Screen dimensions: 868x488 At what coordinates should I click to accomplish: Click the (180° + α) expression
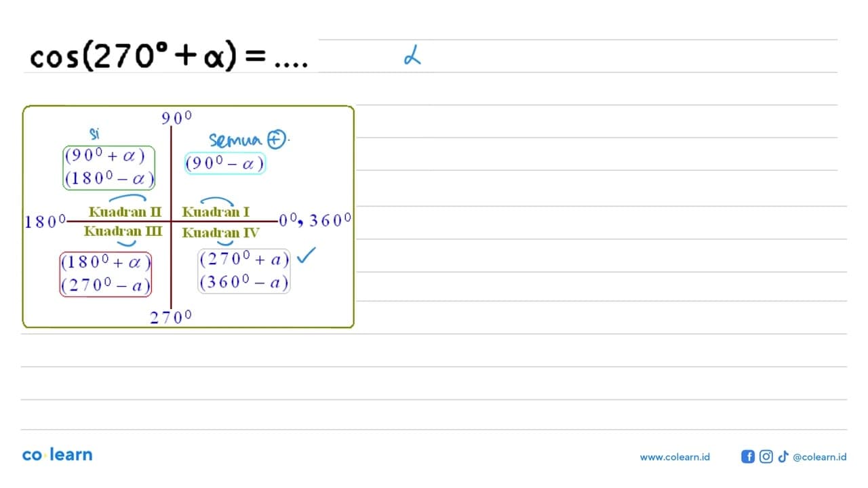click(x=106, y=262)
